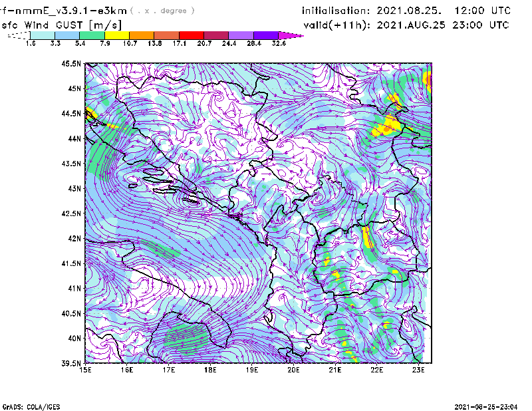Click the 'sfc Wind GUST [m/s]' title

point(61,25)
